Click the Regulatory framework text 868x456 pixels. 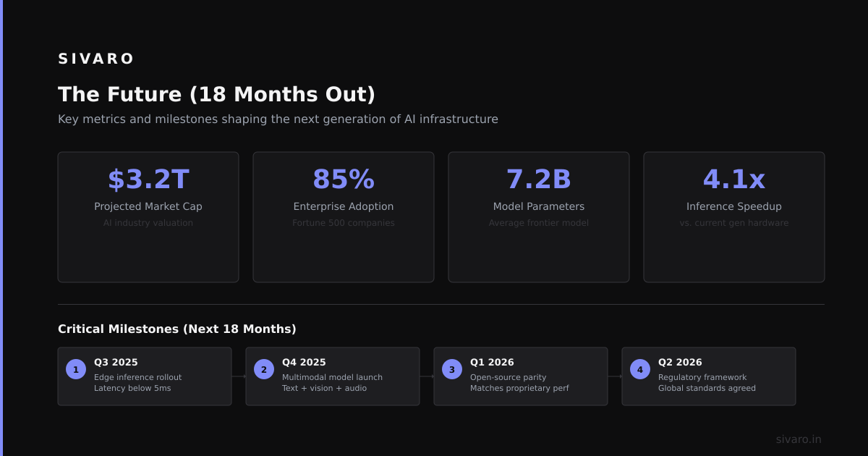(x=702, y=377)
